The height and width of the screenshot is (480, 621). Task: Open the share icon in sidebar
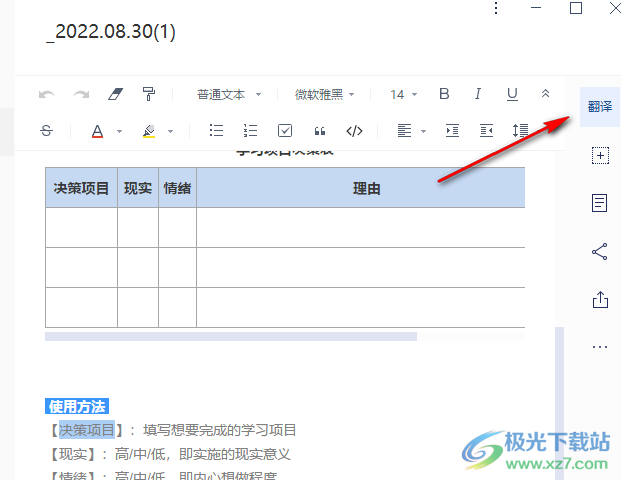[600, 251]
